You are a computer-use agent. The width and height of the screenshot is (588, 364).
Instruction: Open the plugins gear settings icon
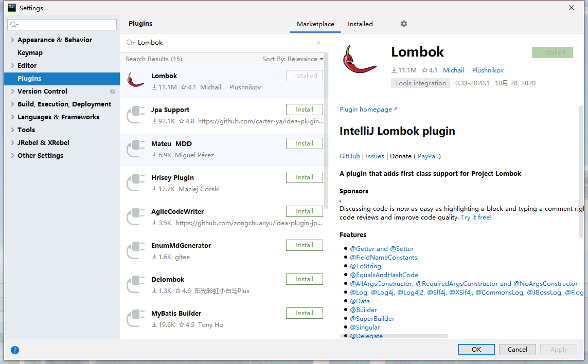404,24
